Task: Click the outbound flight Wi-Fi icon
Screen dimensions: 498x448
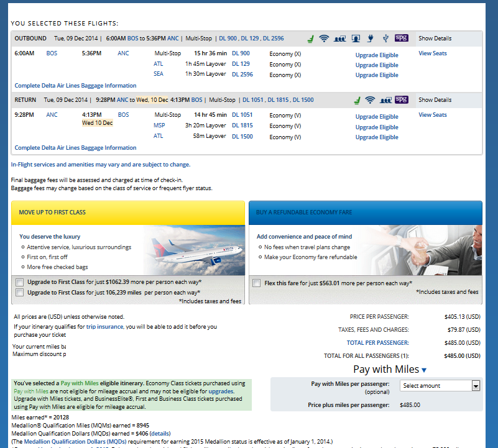Action: pyautogui.click(x=324, y=39)
